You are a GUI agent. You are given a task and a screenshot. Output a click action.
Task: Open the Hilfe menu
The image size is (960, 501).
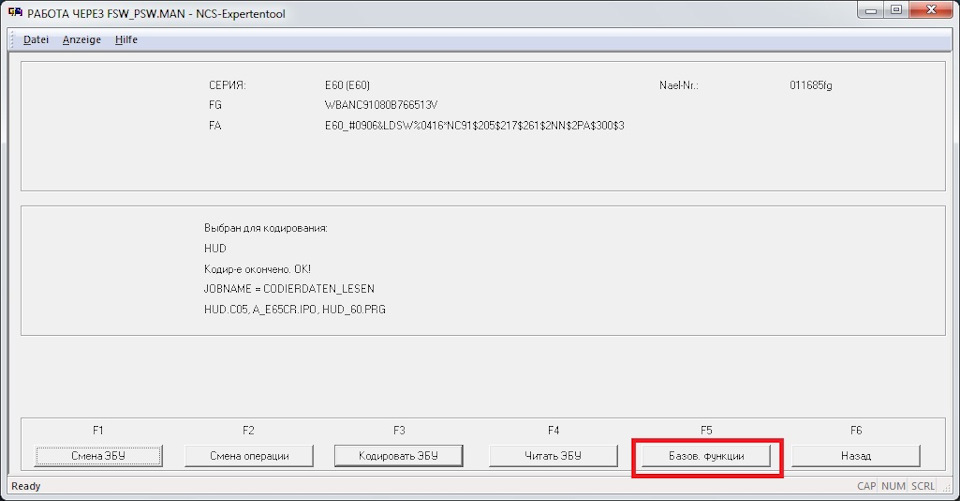click(x=126, y=40)
